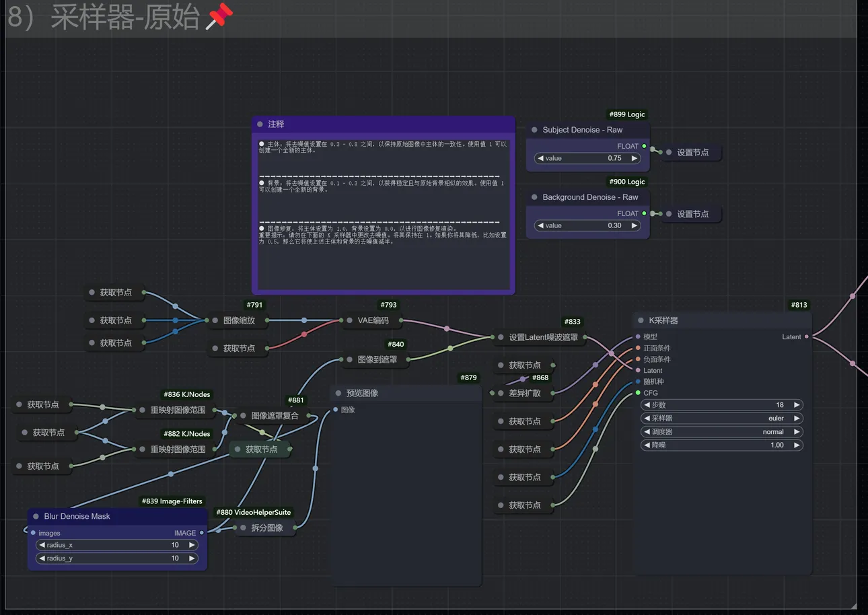Open the 采样器 euler combo in K采样器
868x615 pixels.
(722, 419)
